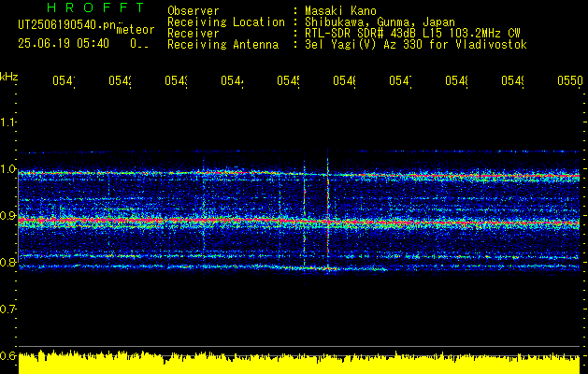Image resolution: width=588 pixels, height=374 pixels.
Task: Click the HROFFT title text
Action: pos(96,7)
